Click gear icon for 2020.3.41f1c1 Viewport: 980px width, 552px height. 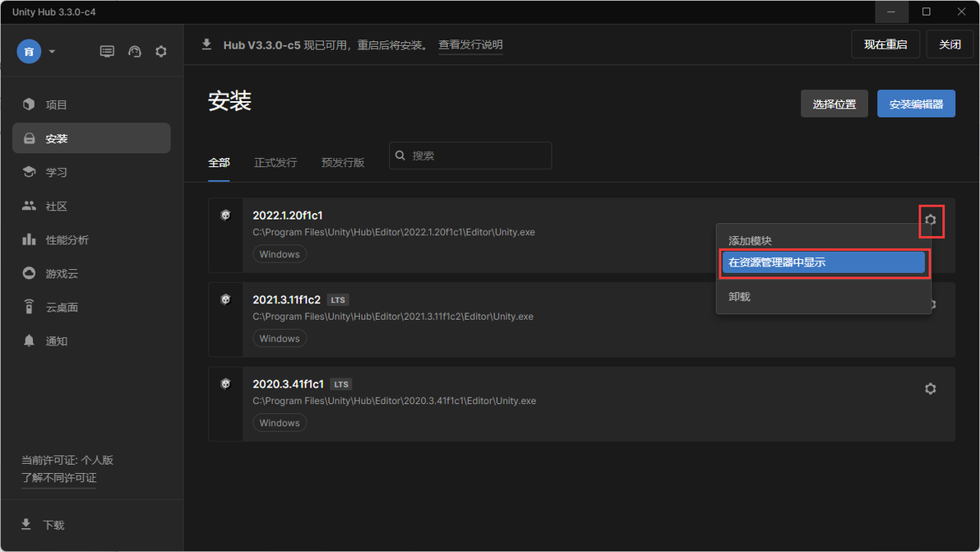[930, 389]
